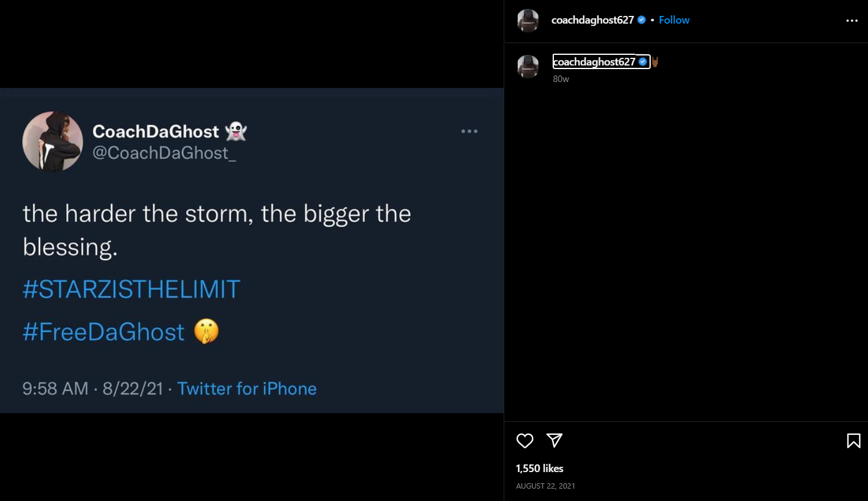This screenshot has width=868, height=501.
Task: Click the 80w caption timestamp
Action: 561,79
